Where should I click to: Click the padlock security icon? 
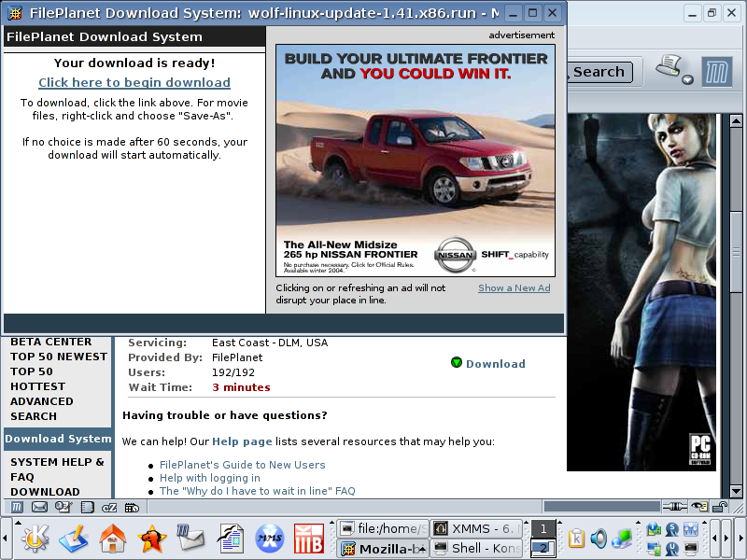click(721, 507)
